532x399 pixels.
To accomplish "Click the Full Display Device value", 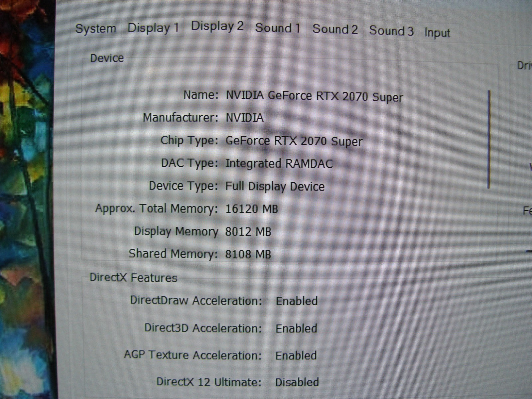I will [275, 186].
